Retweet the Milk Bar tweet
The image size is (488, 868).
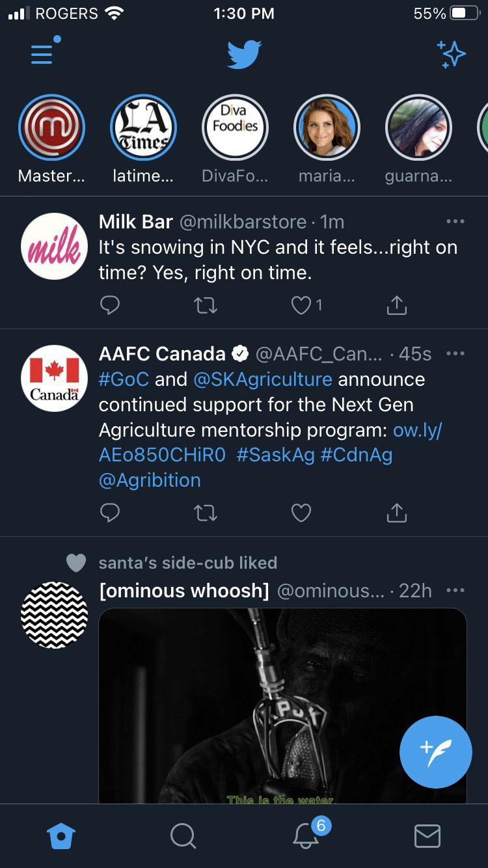[x=206, y=305]
